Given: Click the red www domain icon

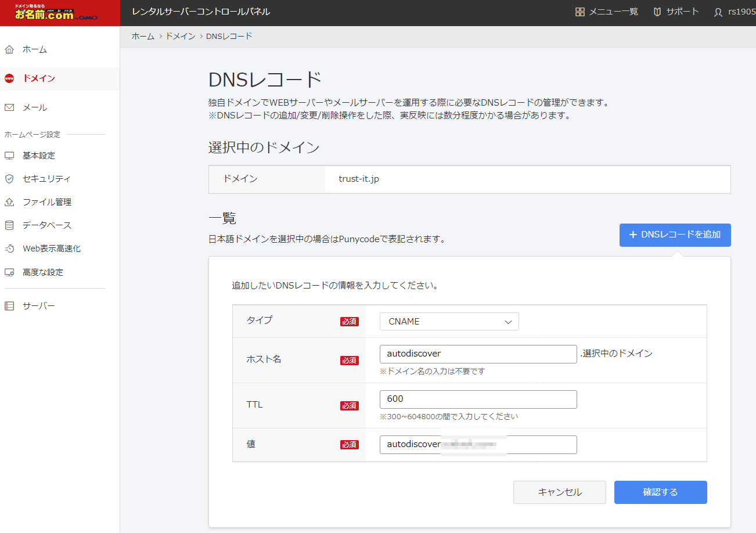Looking at the screenshot, I should (9, 78).
